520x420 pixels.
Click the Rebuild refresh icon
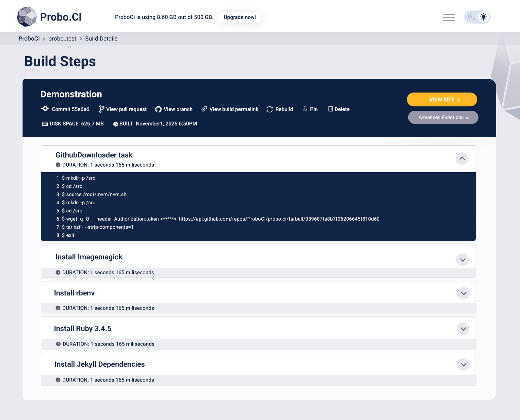[269, 109]
